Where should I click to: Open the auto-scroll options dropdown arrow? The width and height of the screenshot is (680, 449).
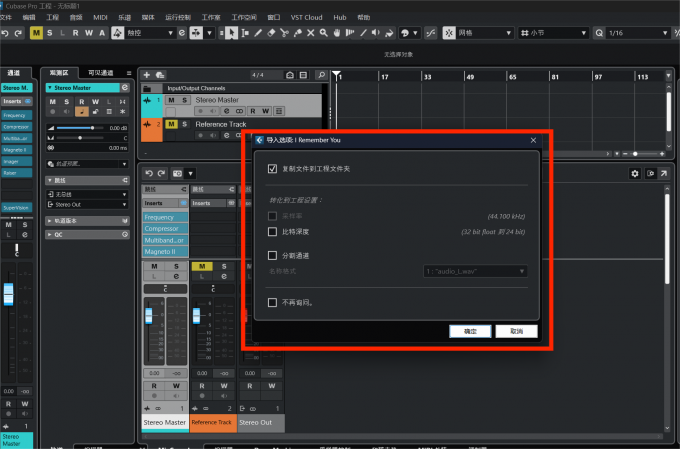tap(209, 33)
